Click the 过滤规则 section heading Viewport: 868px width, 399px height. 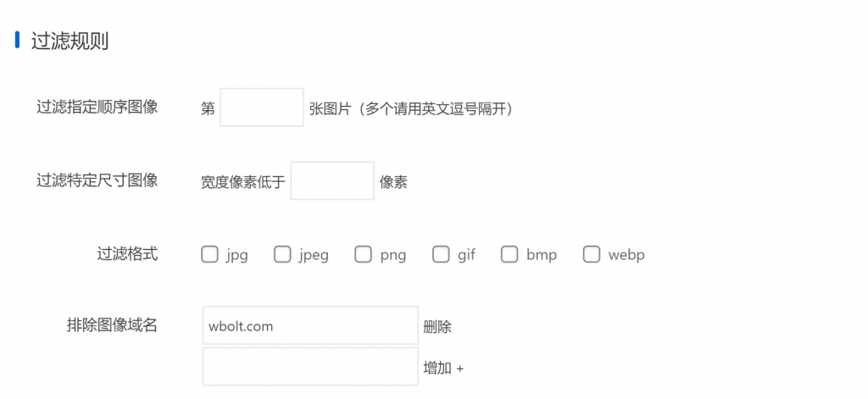coord(70,41)
